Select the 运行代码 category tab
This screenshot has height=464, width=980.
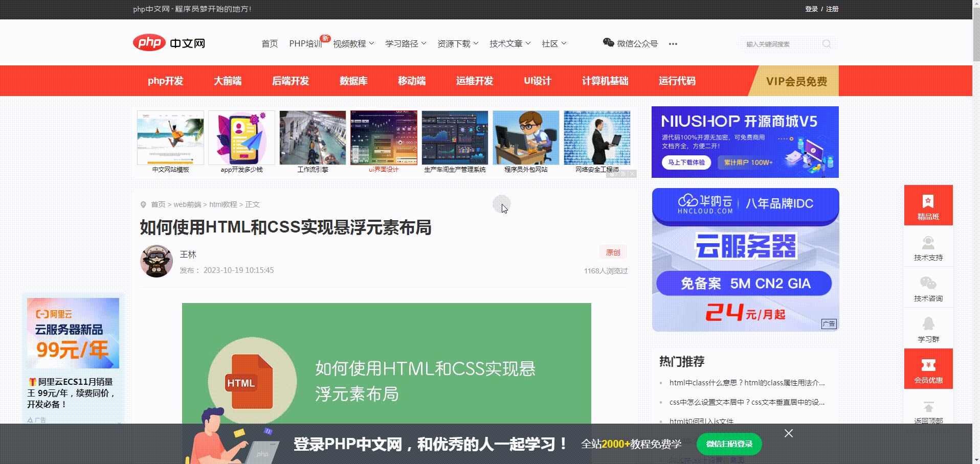pos(677,81)
